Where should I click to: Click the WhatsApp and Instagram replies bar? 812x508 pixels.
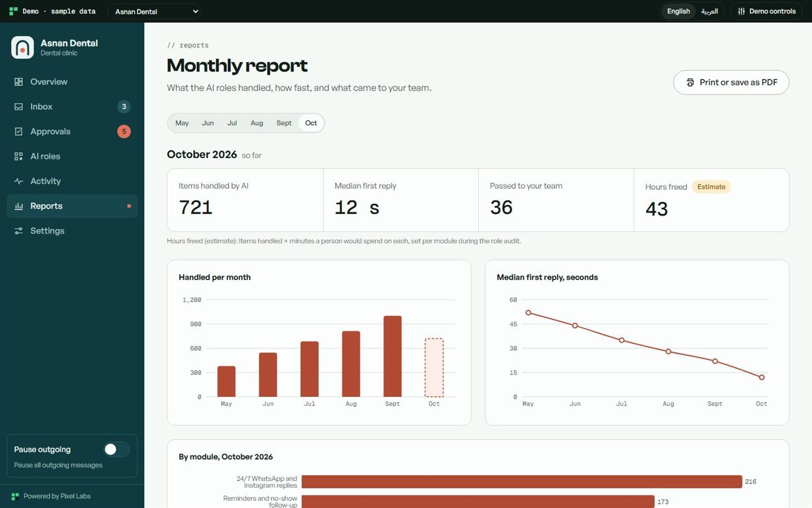pos(522,482)
